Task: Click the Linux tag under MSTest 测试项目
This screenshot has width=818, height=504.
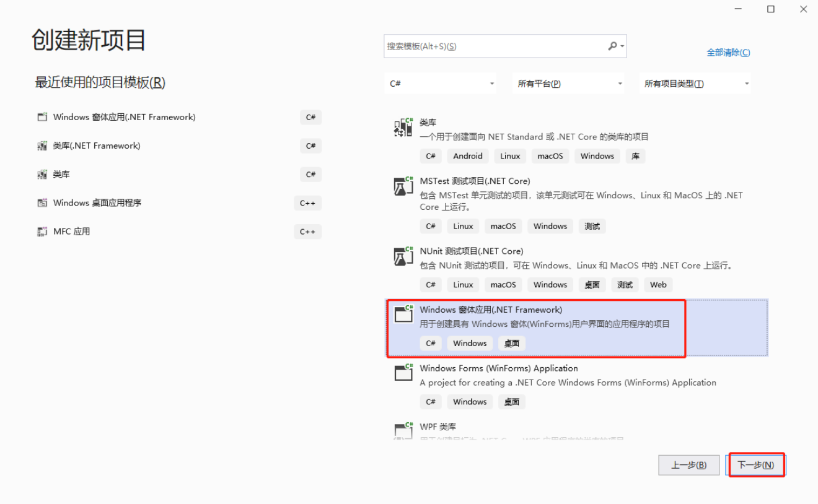Action: click(463, 226)
